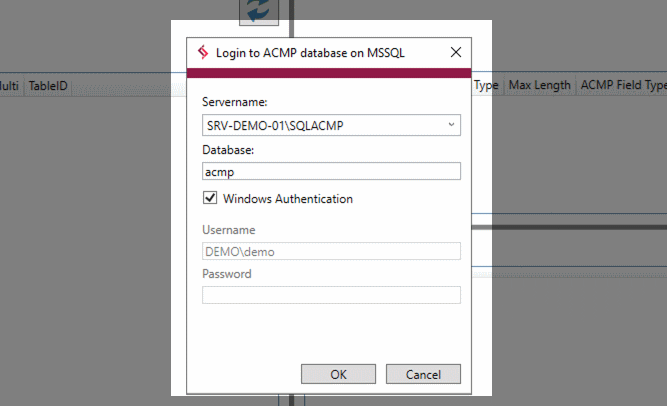Click the Type column header beside the dialog
The height and width of the screenshot is (406, 667).
click(486, 86)
